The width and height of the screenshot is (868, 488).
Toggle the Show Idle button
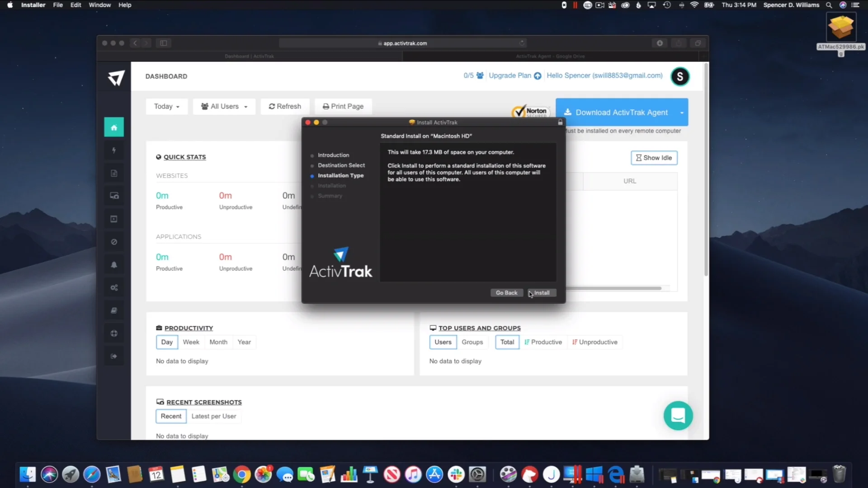coord(654,158)
